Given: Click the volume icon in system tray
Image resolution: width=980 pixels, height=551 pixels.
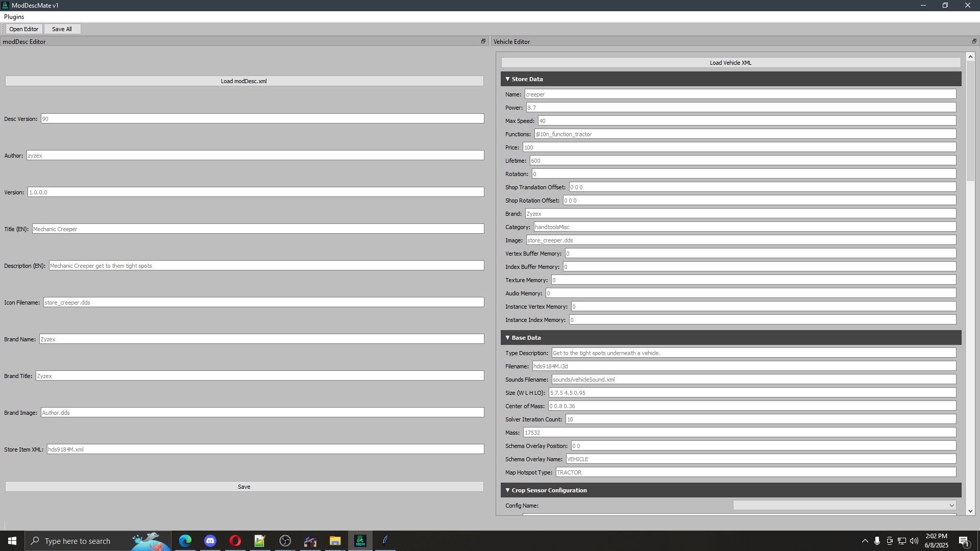Looking at the screenshot, I should pyautogui.click(x=914, y=541).
